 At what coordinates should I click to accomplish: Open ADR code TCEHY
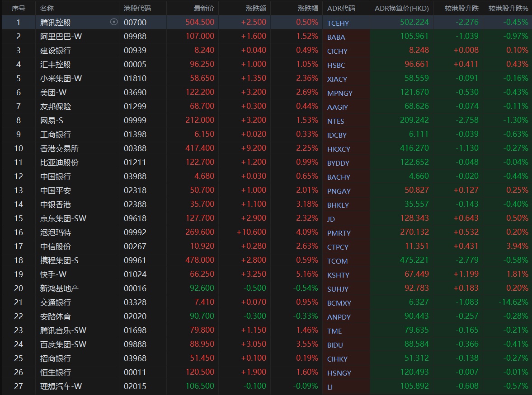point(338,23)
